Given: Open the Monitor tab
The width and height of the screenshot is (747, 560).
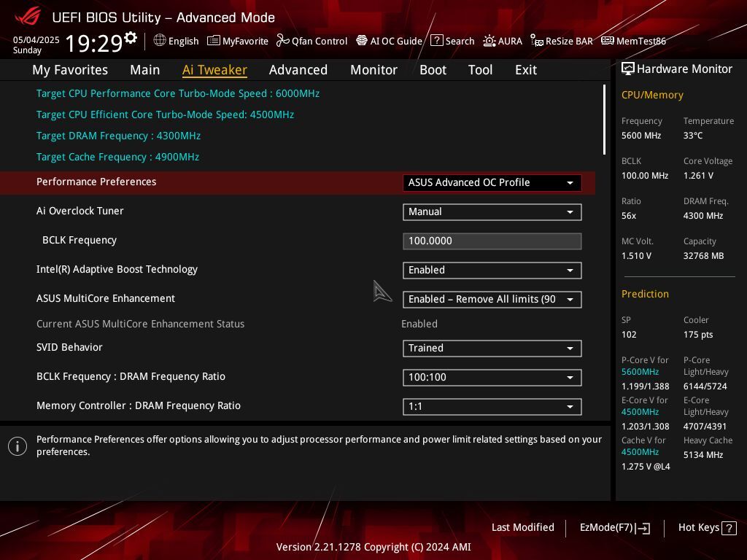Looking at the screenshot, I should [x=373, y=70].
